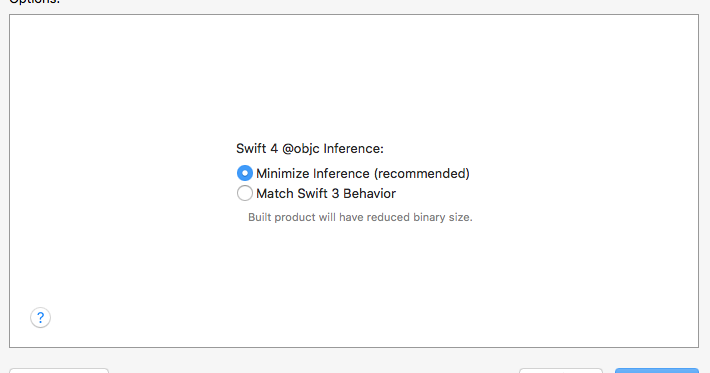This screenshot has width=710, height=373.
Task: Click the 'Match Swift 3 Behavior' label text
Action: point(326,193)
